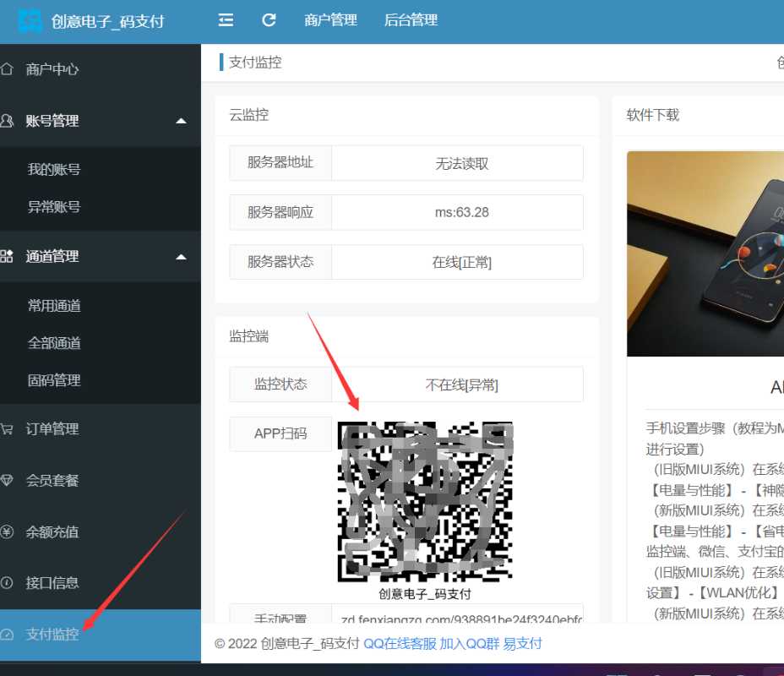The width and height of the screenshot is (784, 676).
Task: Open 异常账号 submenu item
Action: [54, 206]
